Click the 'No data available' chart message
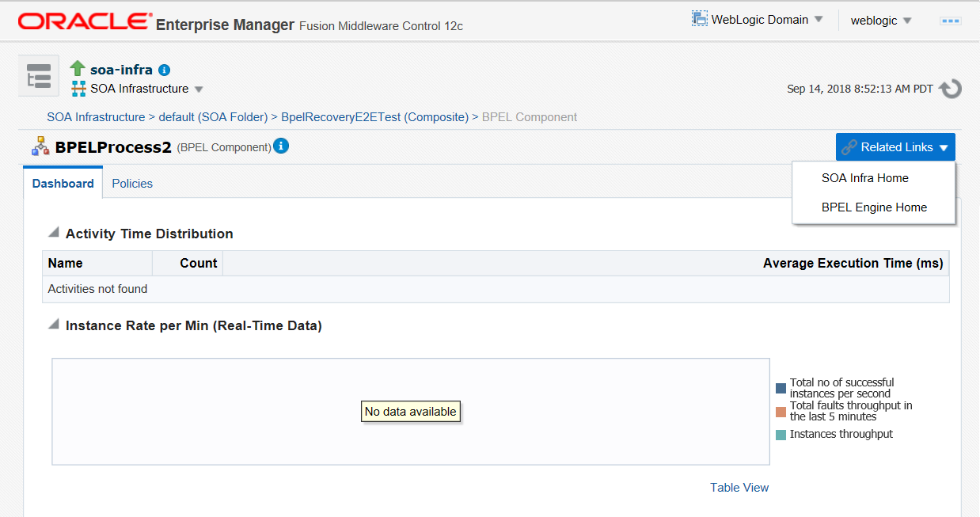 point(411,412)
